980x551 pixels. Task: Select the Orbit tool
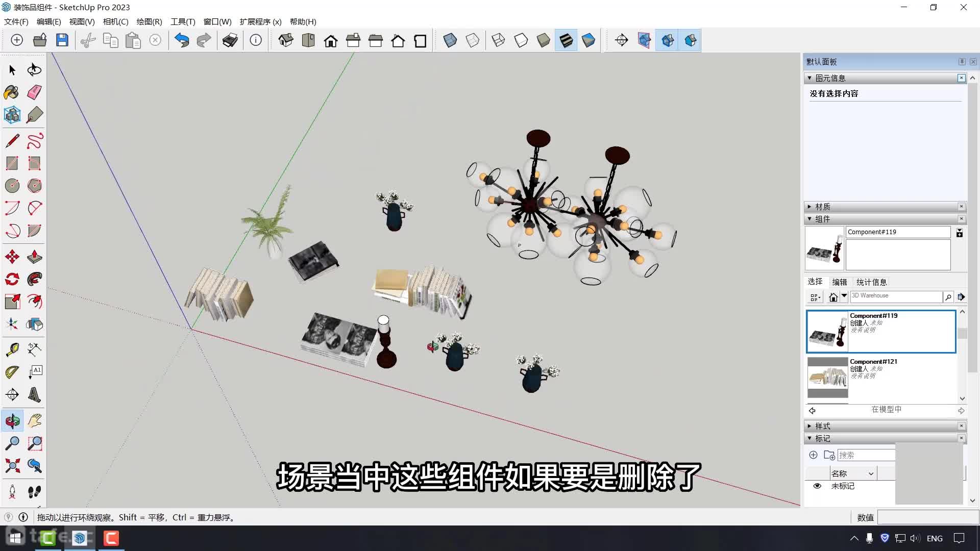pos(12,421)
